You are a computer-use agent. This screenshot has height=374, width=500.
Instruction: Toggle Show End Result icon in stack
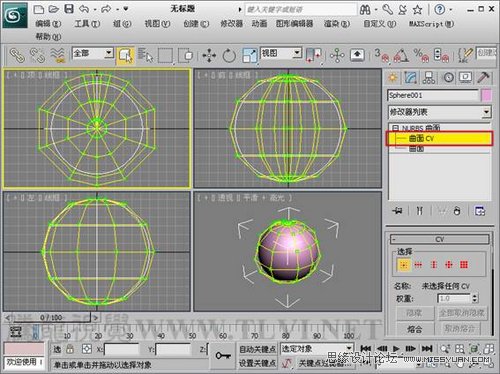click(420, 211)
